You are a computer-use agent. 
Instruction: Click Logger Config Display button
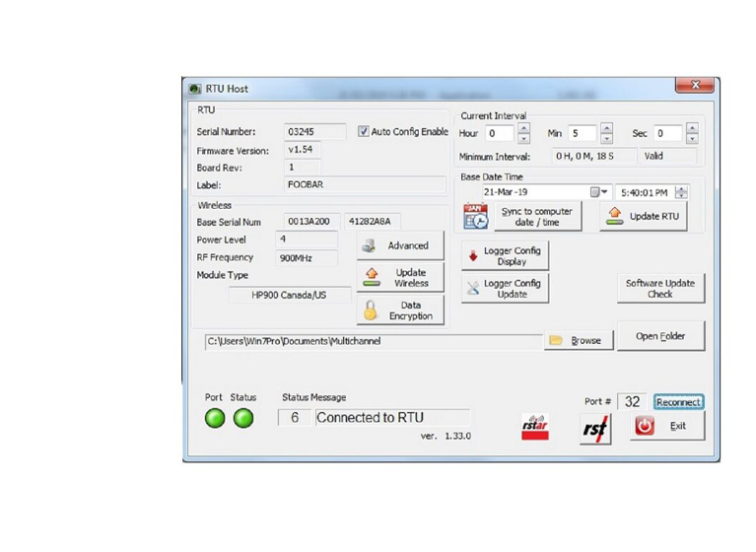pyautogui.click(x=505, y=256)
